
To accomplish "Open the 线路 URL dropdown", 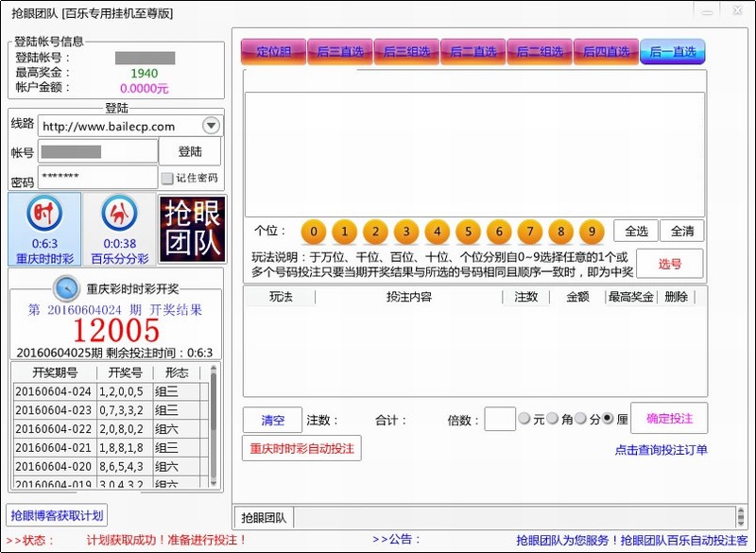I will [x=211, y=126].
